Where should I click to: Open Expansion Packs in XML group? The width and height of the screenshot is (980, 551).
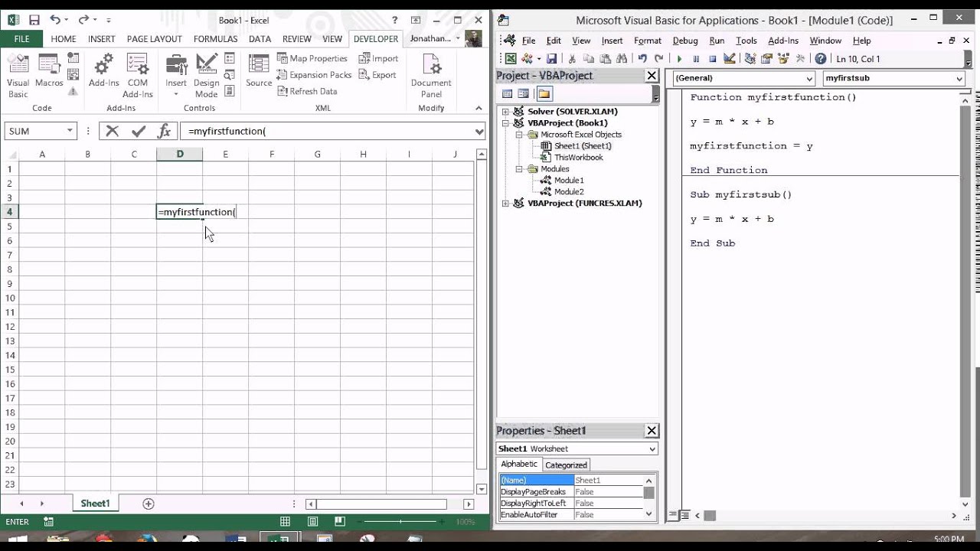coord(314,75)
